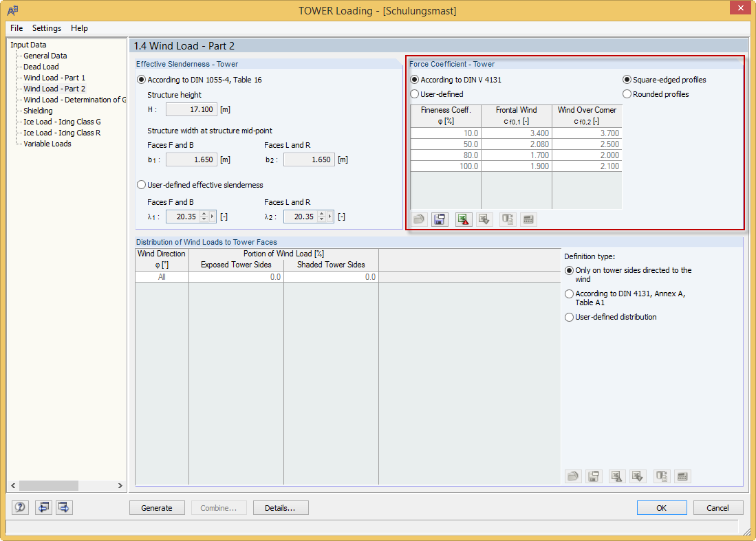Select 'Variable Loads' in the navigator tree
Screen dimensions: 756x541
click(47, 144)
